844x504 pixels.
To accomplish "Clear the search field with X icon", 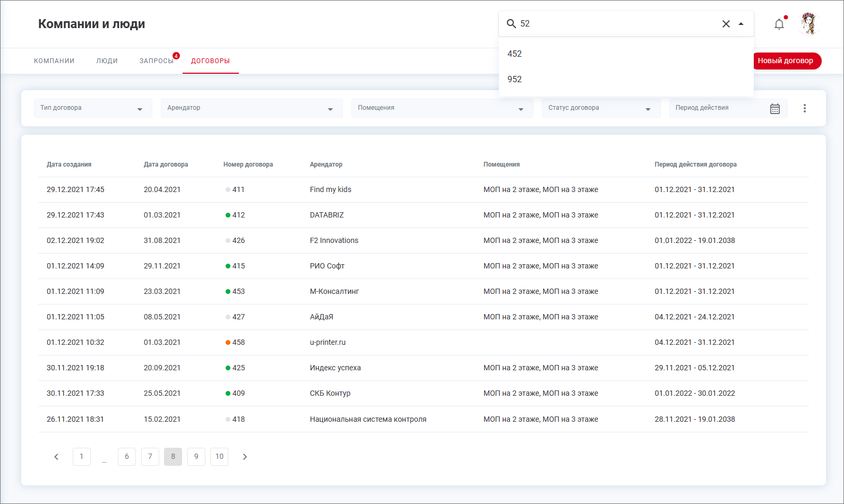I will point(726,24).
